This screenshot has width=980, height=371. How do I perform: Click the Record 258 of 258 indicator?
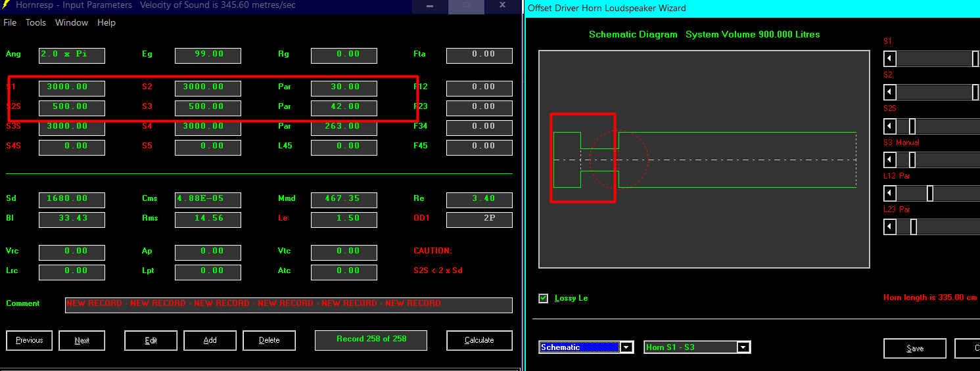(371, 340)
